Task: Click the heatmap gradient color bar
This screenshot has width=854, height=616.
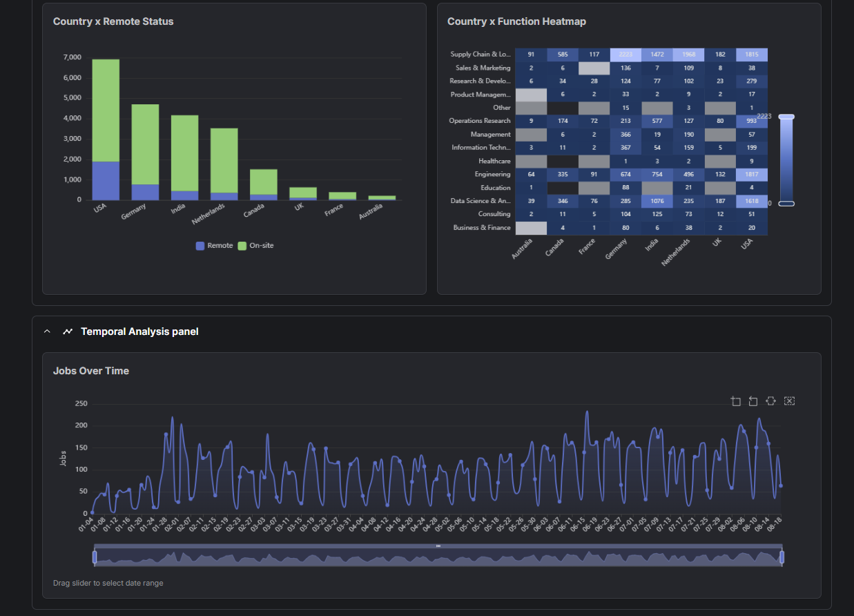Action: [x=786, y=160]
